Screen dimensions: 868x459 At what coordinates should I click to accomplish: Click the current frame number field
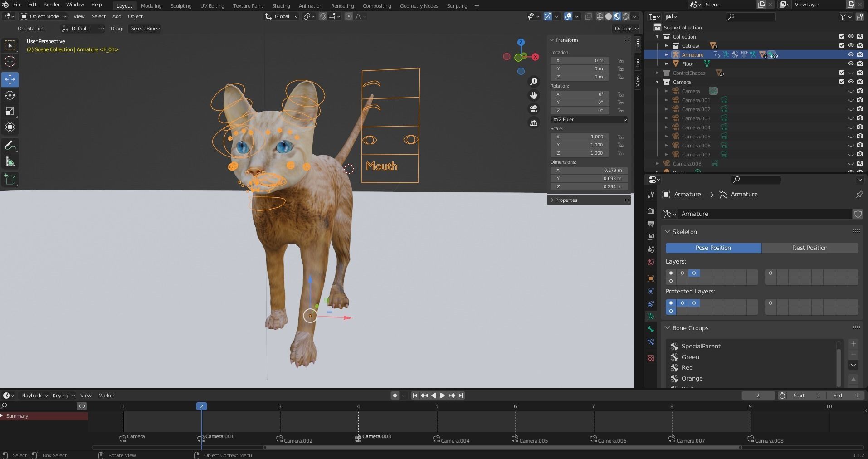coord(758,396)
